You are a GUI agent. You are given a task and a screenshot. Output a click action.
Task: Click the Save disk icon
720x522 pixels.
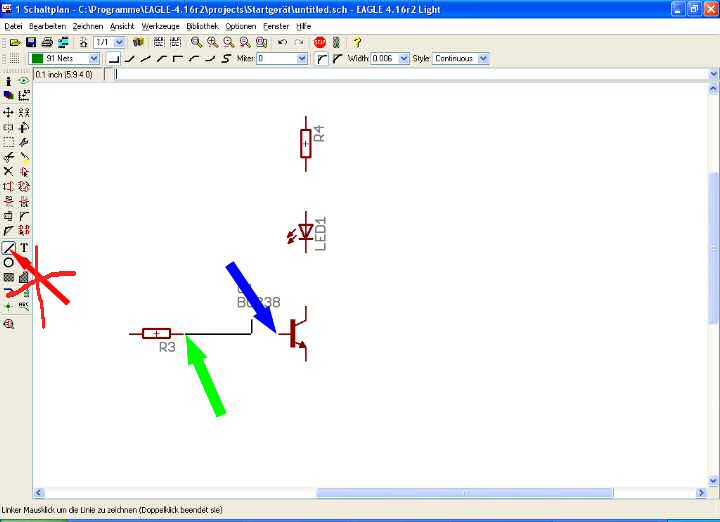31,43
